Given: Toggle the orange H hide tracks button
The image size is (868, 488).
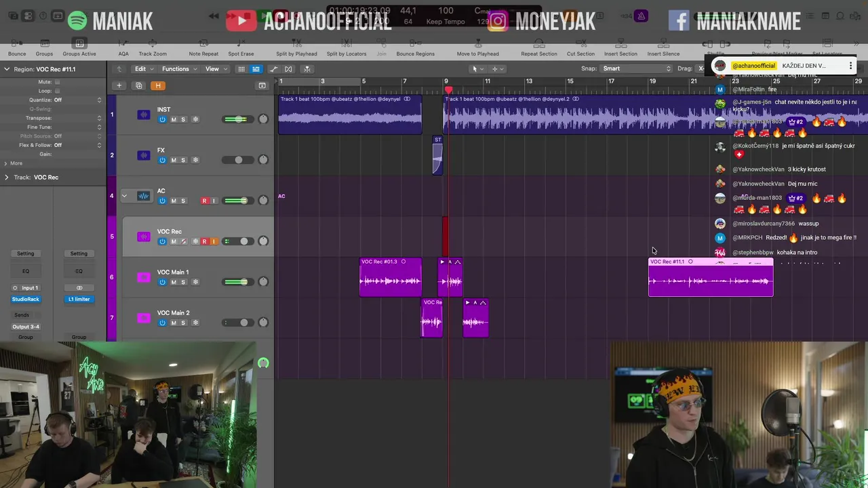Looking at the screenshot, I should click(158, 85).
